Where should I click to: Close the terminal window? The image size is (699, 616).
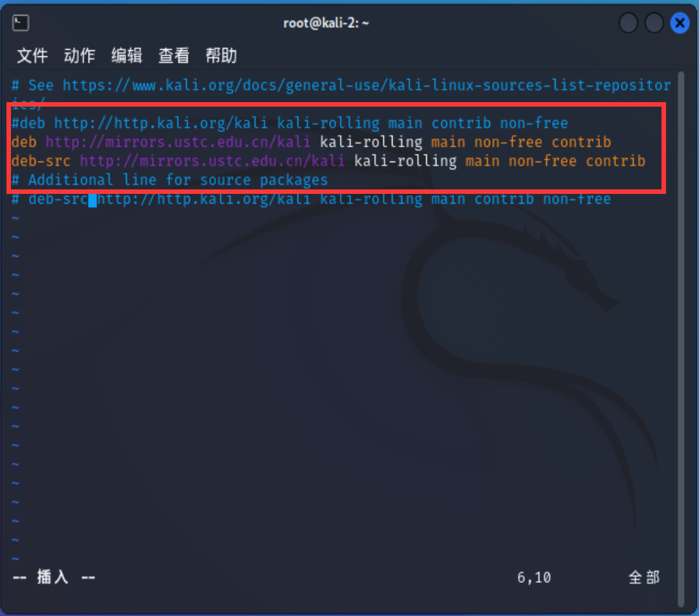coord(680,23)
